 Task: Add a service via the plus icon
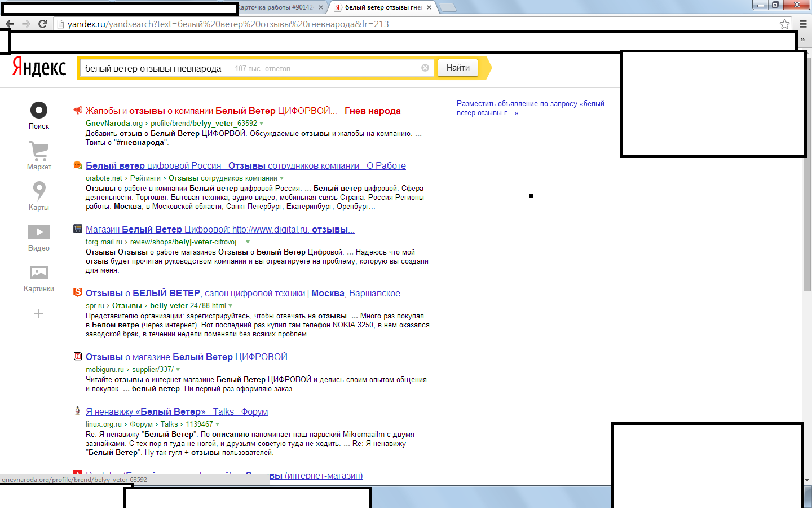(x=39, y=313)
